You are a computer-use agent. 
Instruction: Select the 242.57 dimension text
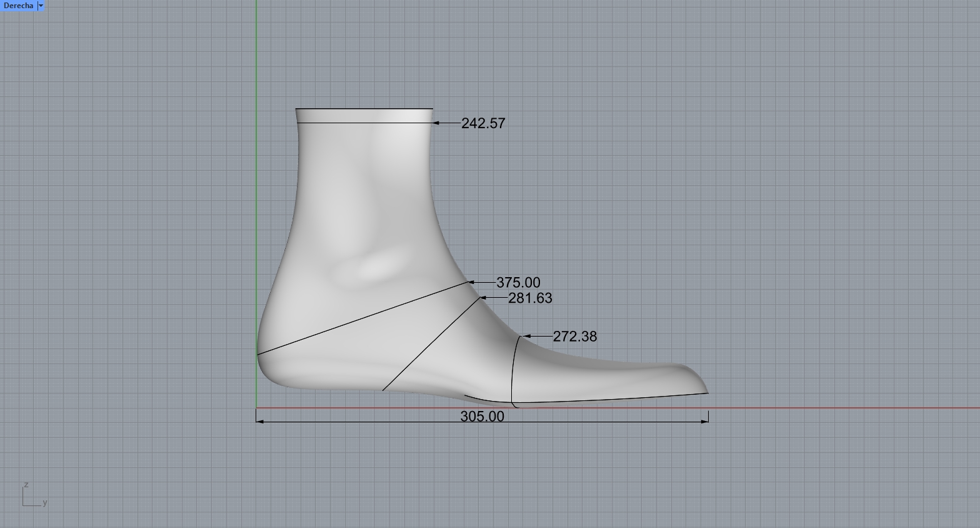click(482, 123)
